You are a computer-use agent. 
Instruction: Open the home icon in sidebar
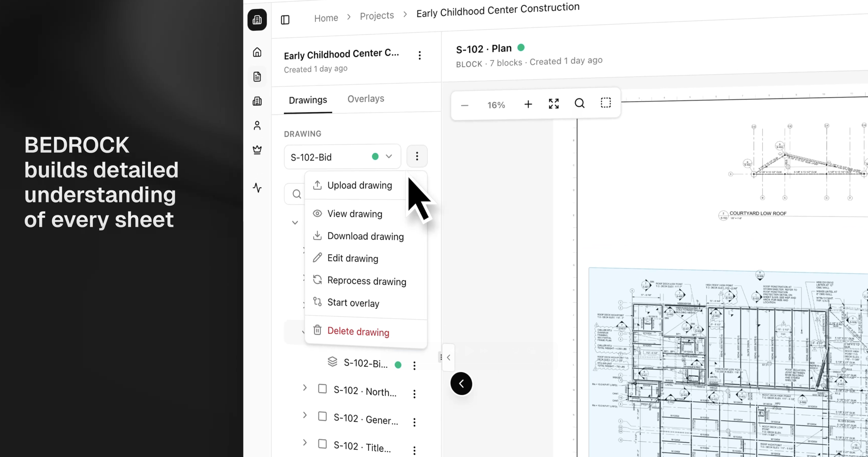click(257, 52)
